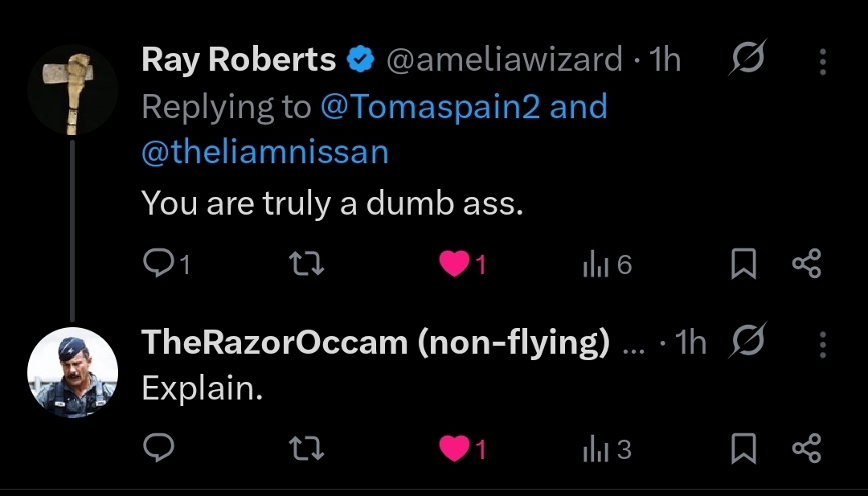View analytics on TheRazorOccam's tweet
868x496 pixels.
coord(592,449)
